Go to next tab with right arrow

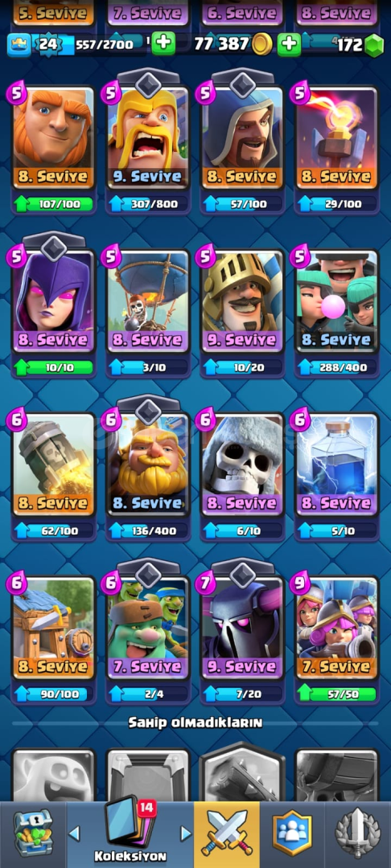pyautogui.click(x=186, y=833)
